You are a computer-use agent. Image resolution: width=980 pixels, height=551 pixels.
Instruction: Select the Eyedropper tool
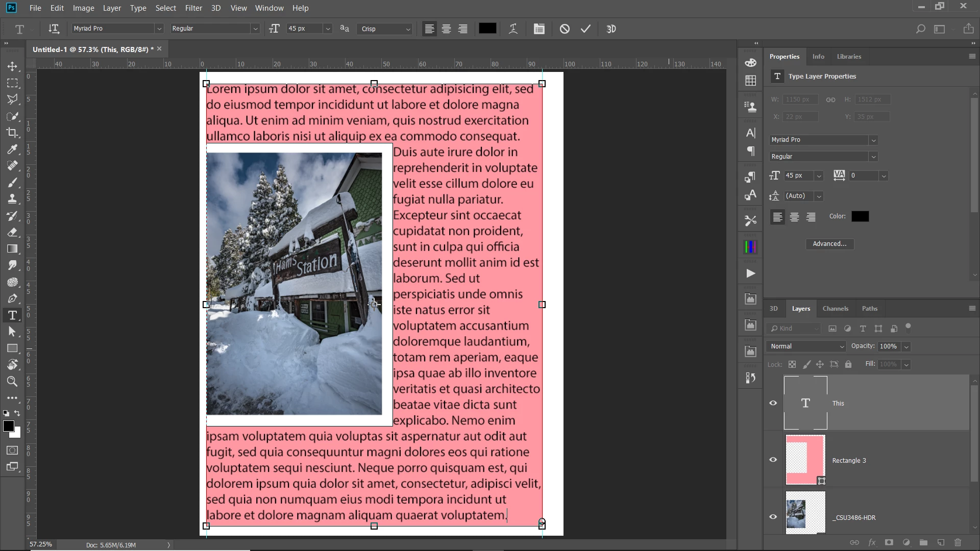coord(12,149)
